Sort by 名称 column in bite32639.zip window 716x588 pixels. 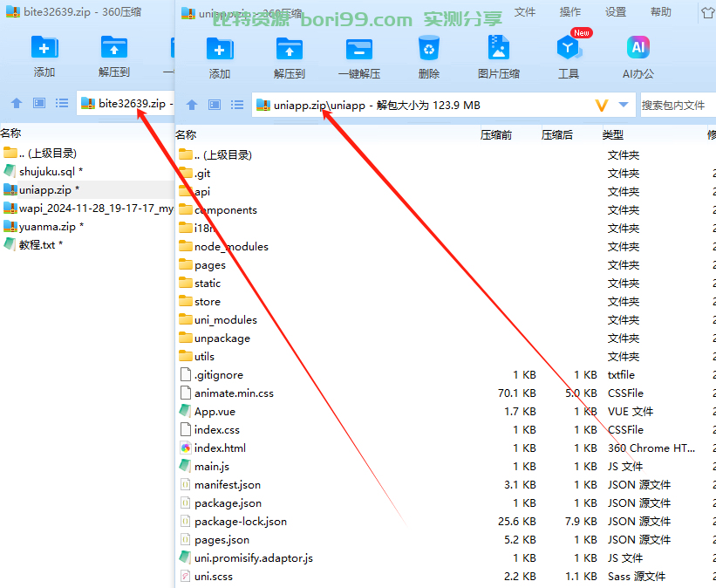pyautogui.click(x=10, y=133)
